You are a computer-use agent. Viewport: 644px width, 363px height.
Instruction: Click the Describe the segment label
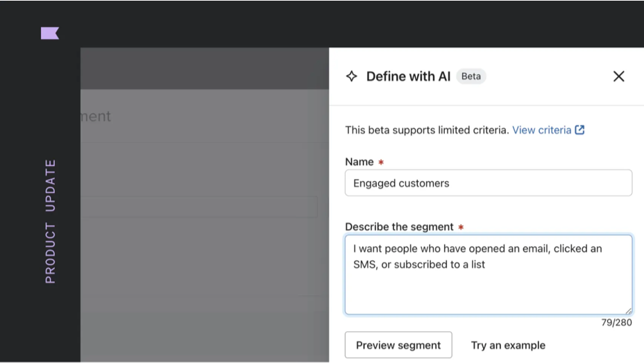click(399, 227)
